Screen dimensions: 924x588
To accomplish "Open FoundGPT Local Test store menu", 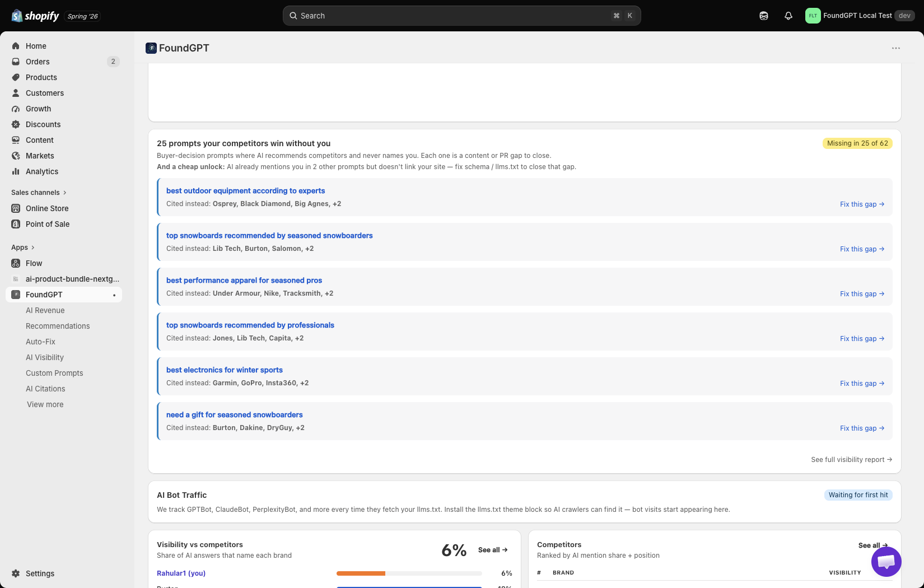I will click(x=860, y=16).
